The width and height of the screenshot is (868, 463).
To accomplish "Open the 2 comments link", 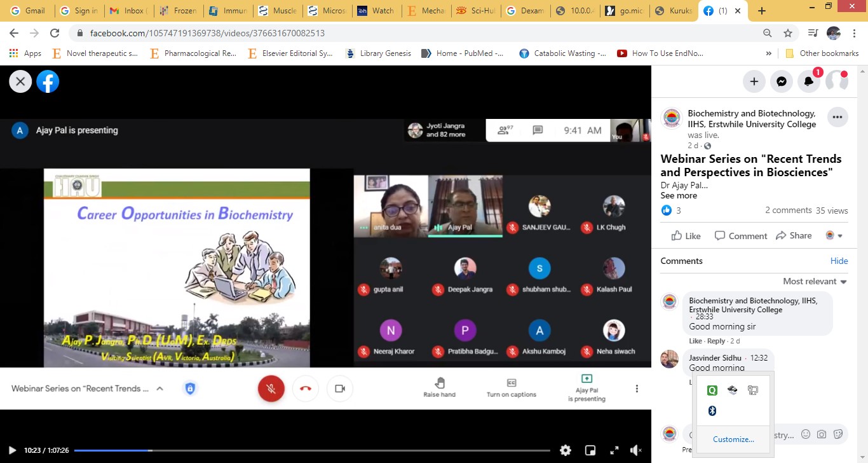I will point(788,211).
